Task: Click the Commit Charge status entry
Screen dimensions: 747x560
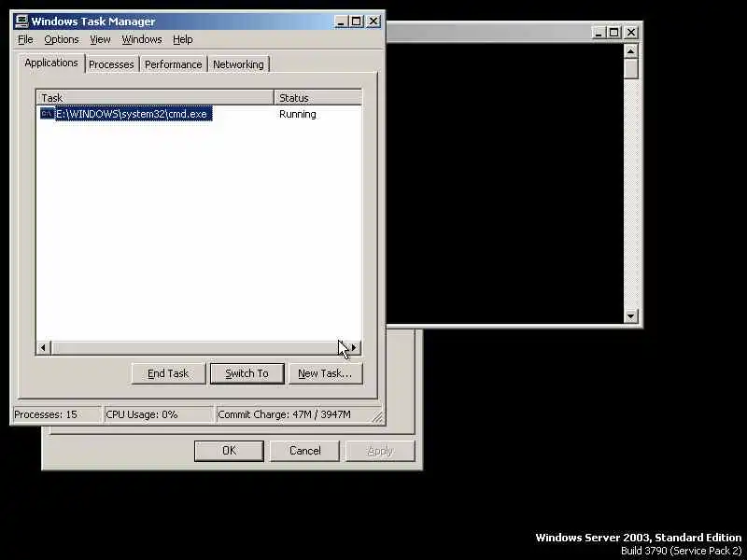Action: (294, 414)
